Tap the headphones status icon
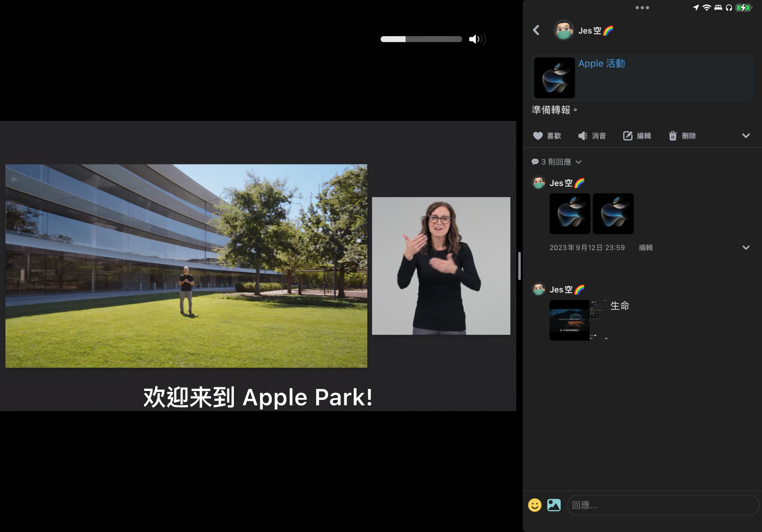This screenshot has width=762, height=532. [x=729, y=7]
